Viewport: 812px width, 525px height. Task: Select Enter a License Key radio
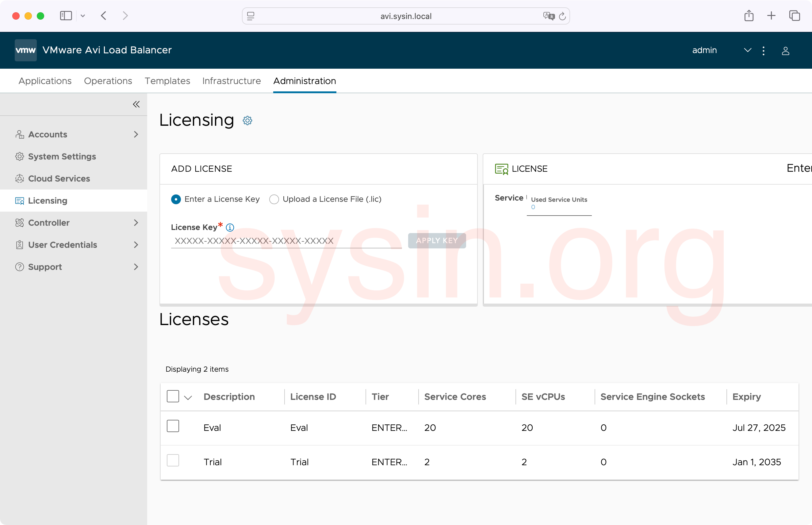(176, 199)
